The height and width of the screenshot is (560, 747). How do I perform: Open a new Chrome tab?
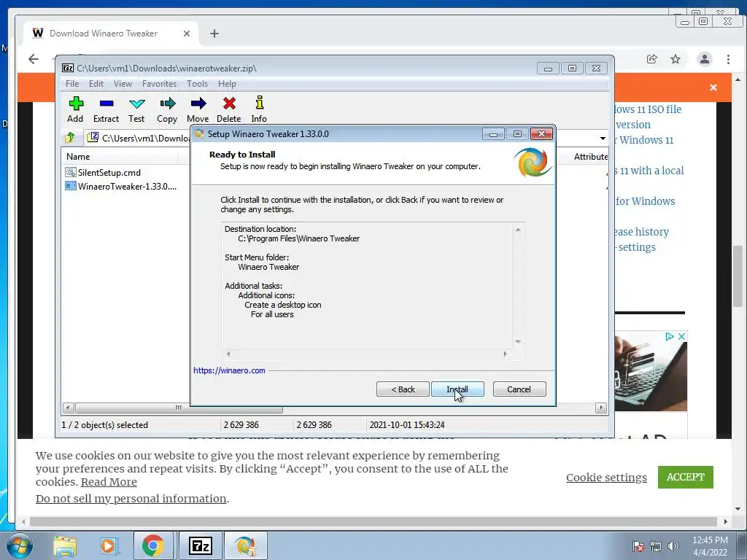pyautogui.click(x=214, y=34)
